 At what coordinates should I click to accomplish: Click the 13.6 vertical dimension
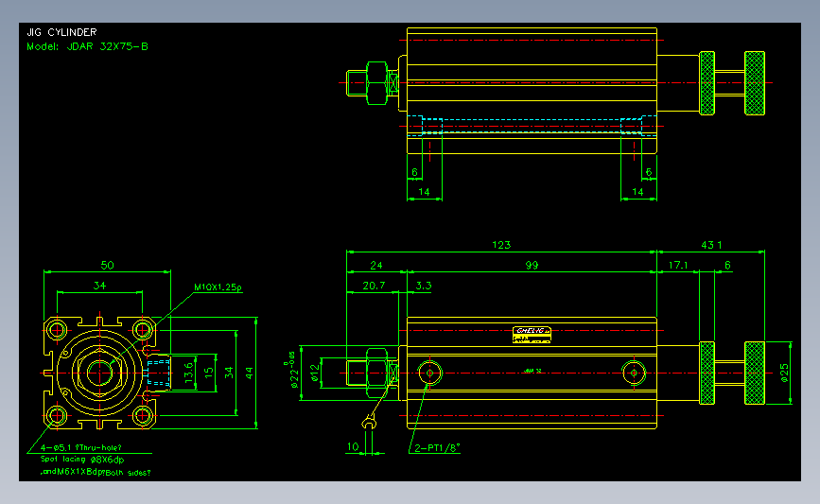189,373
